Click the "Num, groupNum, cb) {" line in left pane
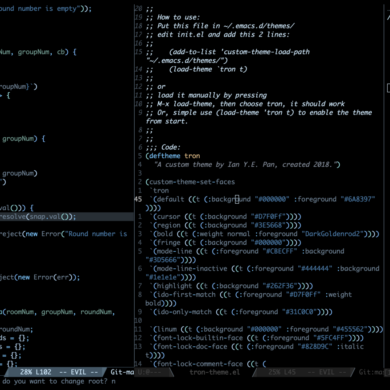Image resolution: width=390 pixels, height=390 pixels. click(38, 52)
